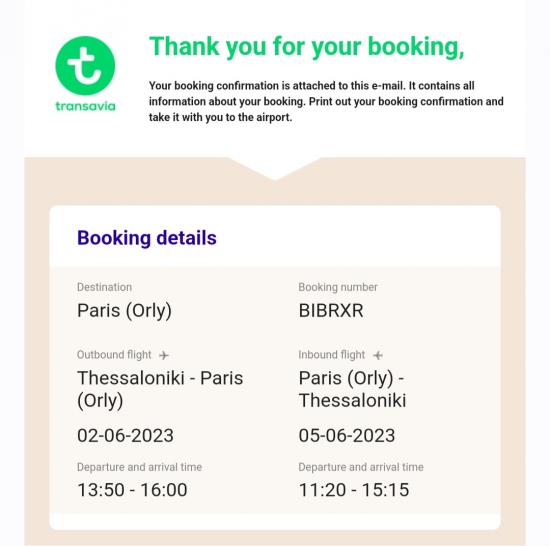Click the booking confirmation paragraph text
The image size is (550, 546).
coord(326,101)
